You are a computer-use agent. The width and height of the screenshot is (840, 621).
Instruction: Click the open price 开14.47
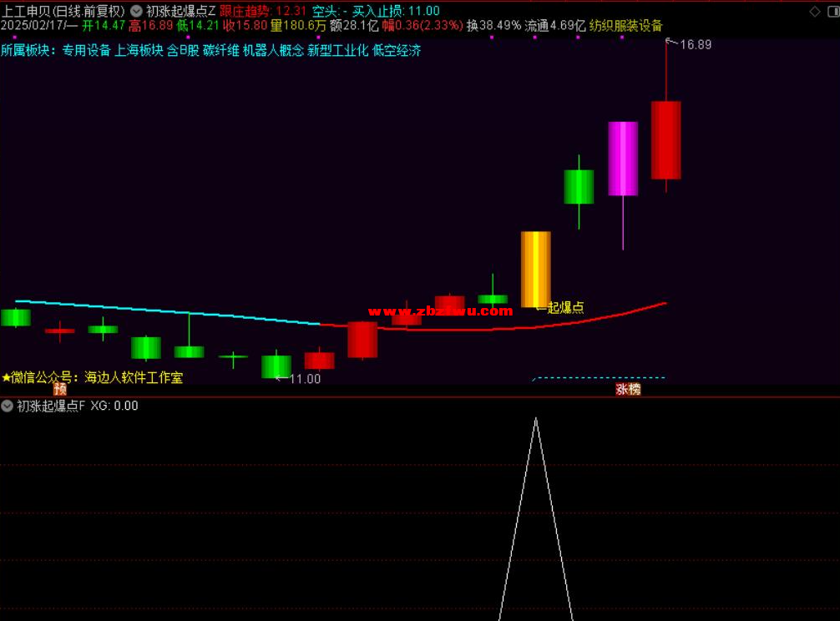104,25
